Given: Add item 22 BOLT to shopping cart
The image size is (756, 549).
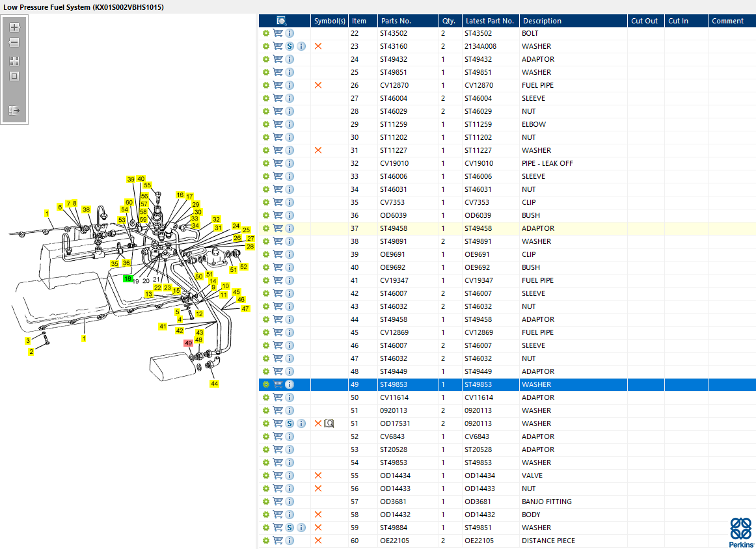Looking at the screenshot, I should (278, 33).
